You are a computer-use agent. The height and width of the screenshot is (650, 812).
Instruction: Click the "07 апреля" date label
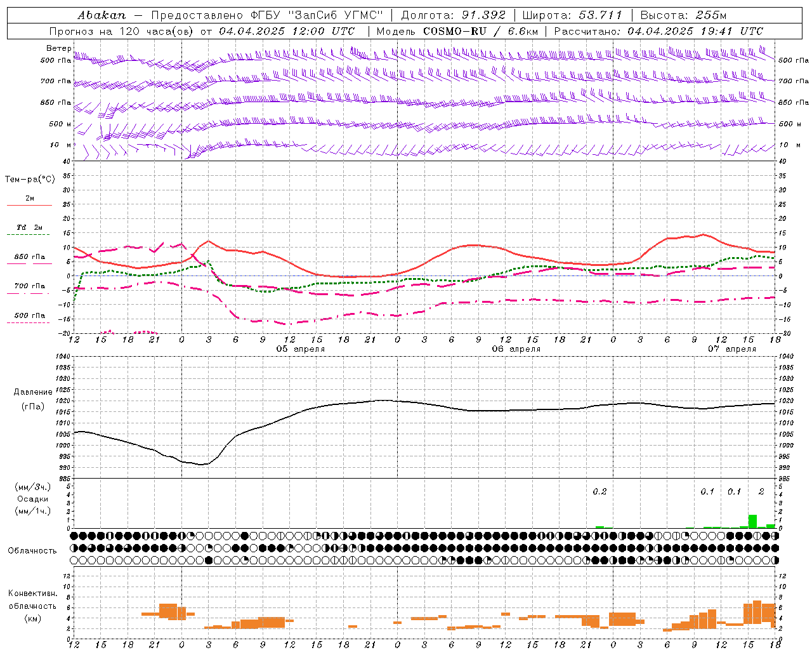(x=732, y=349)
